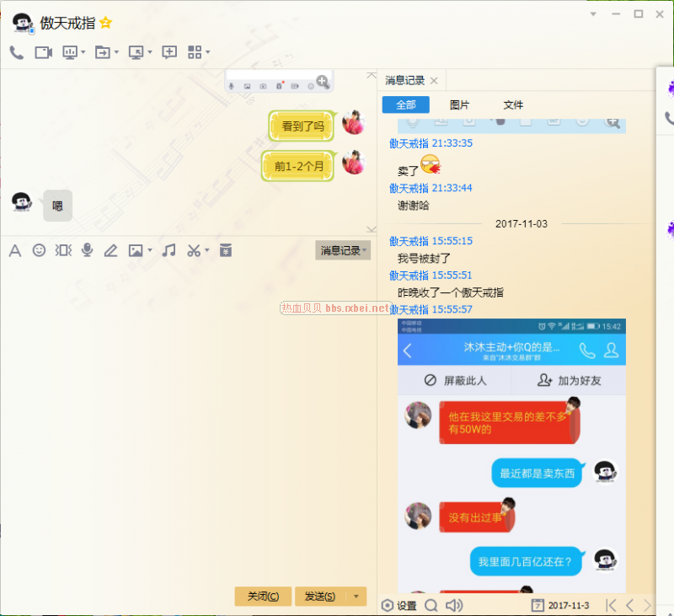Toggle the 消息记录 panel button
Viewport: 674px width, 616px height.
pyautogui.click(x=341, y=250)
